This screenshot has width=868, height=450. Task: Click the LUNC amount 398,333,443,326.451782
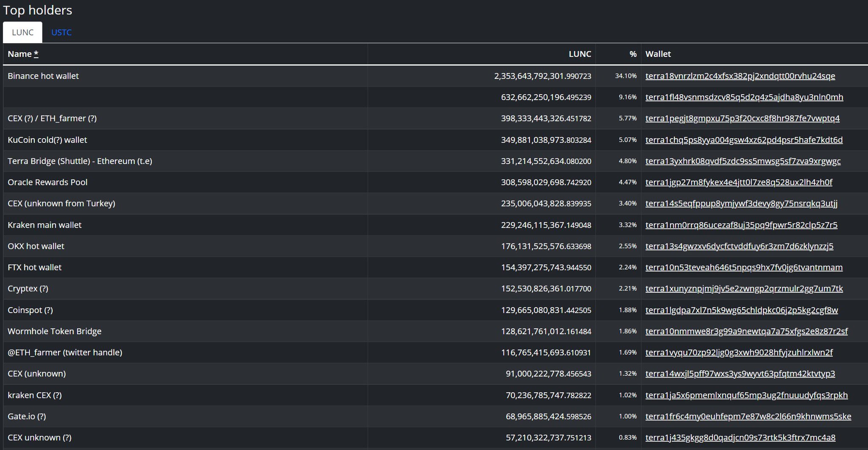pos(546,118)
